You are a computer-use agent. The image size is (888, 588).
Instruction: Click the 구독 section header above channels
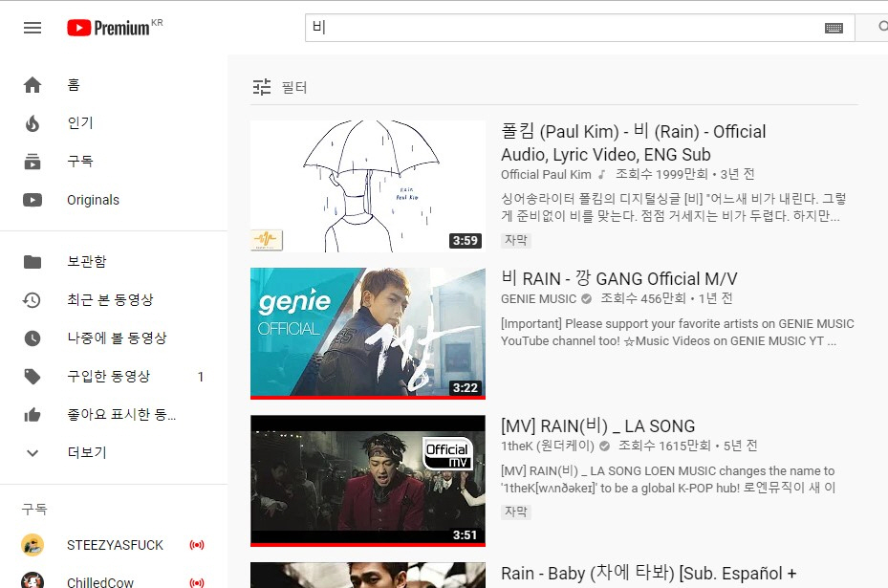pos(34,510)
